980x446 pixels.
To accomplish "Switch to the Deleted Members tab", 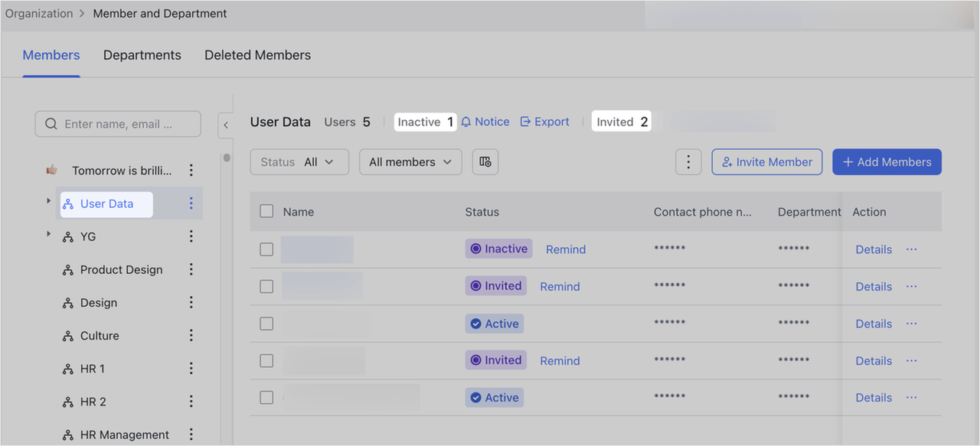I will [x=257, y=55].
